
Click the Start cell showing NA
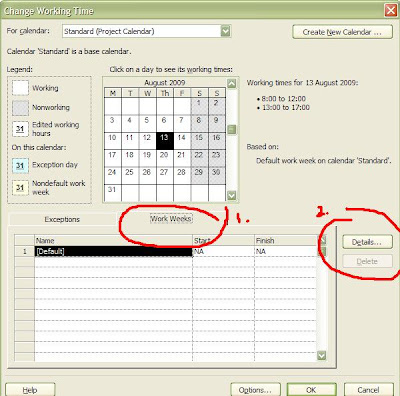click(x=223, y=251)
